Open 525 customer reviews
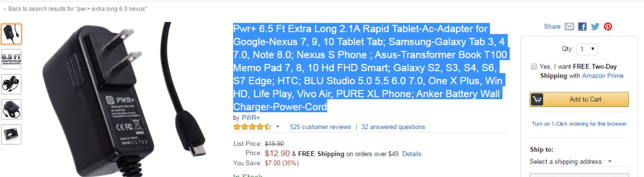This screenshot has height=177, width=644. (x=320, y=127)
